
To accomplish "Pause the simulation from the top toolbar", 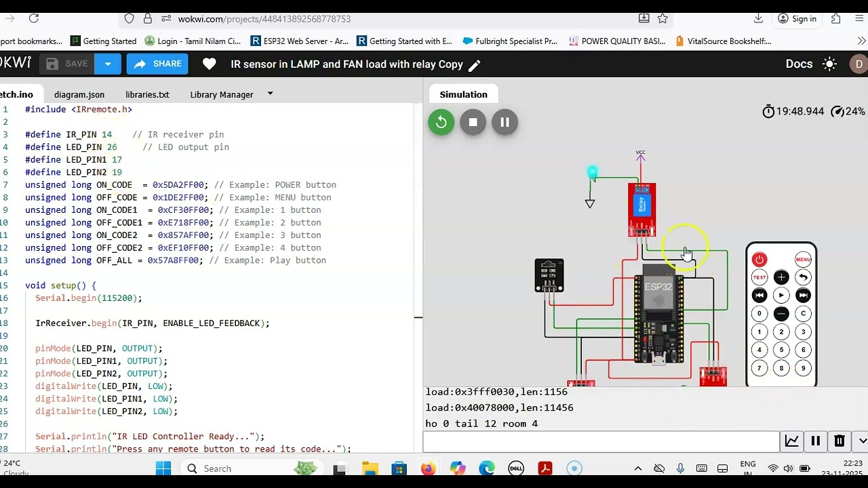I will pyautogui.click(x=505, y=122).
